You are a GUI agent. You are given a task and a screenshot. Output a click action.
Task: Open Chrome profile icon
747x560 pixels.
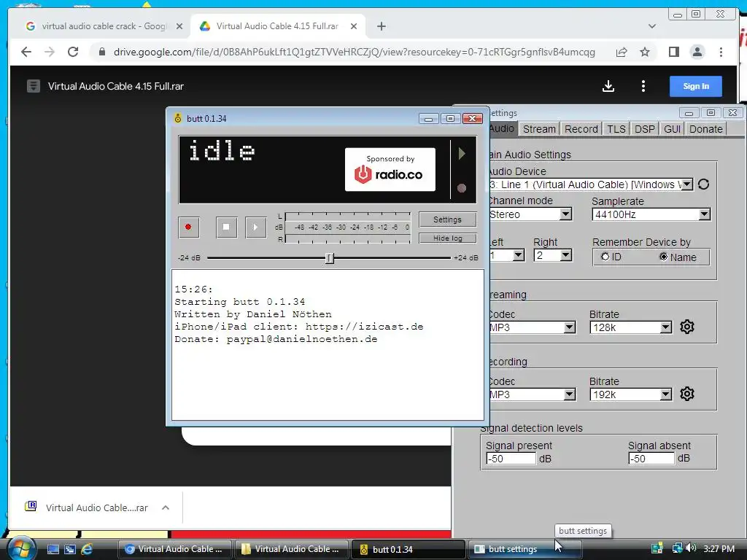tap(697, 52)
